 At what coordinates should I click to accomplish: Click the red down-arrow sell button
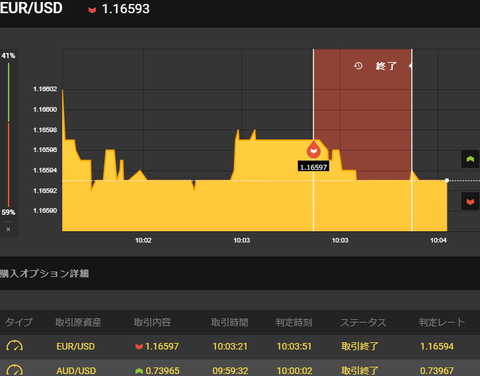coord(470,201)
